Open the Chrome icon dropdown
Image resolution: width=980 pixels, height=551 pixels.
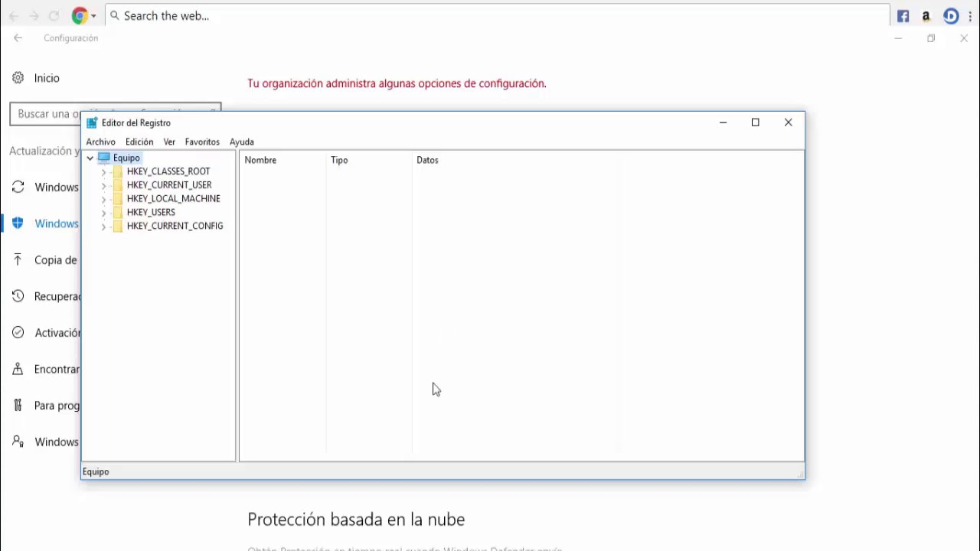[94, 15]
